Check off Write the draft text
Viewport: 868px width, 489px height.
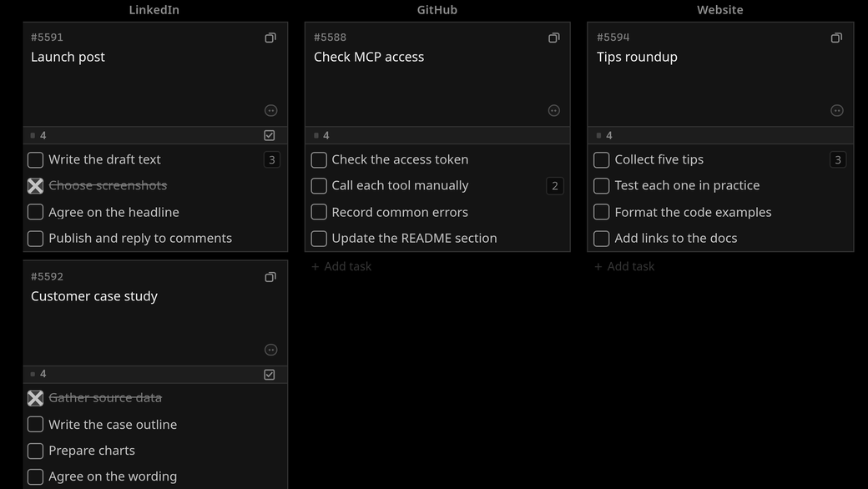coord(35,160)
